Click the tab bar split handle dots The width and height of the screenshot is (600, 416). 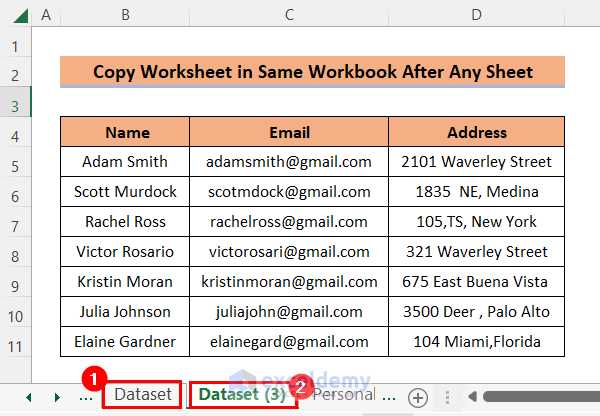pyautogui.click(x=447, y=397)
